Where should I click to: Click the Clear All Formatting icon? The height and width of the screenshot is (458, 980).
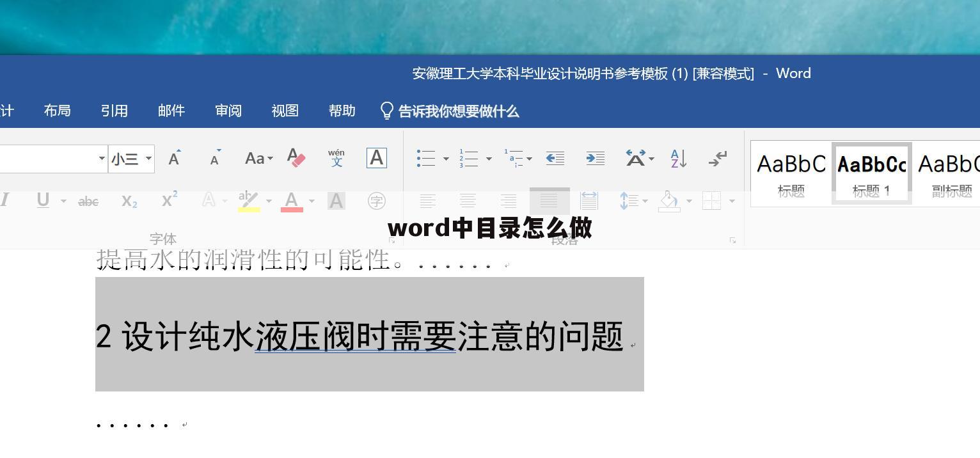tap(296, 158)
